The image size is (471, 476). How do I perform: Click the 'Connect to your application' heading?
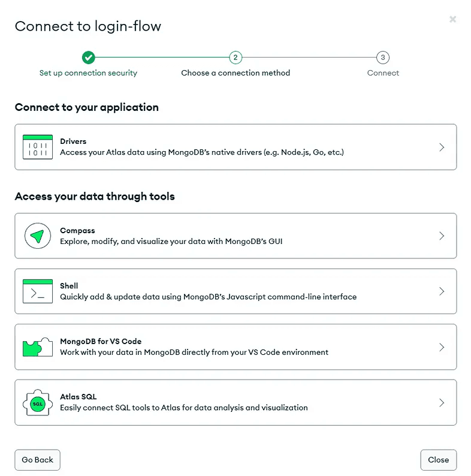[87, 107]
